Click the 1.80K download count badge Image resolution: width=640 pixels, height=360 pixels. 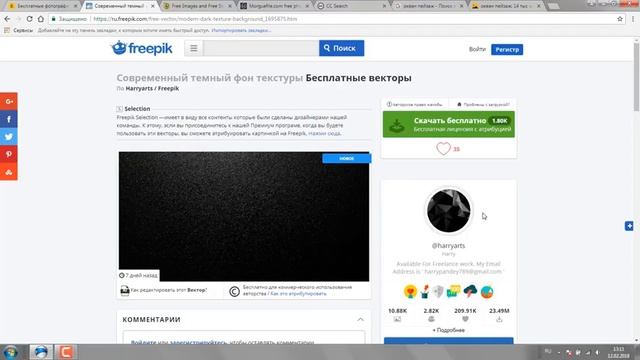[499, 121]
